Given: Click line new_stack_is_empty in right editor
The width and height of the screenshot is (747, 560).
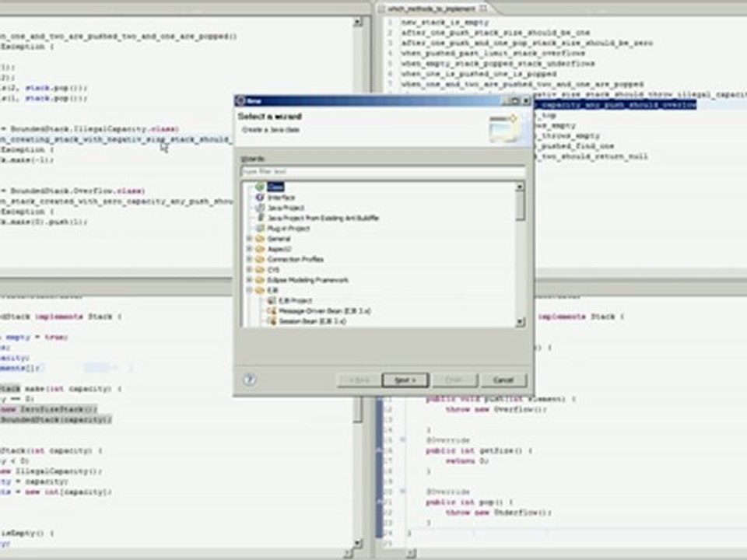Looking at the screenshot, I should (445, 22).
